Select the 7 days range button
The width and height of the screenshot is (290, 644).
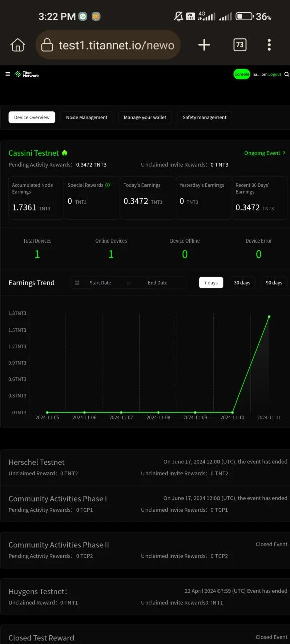[211, 283]
